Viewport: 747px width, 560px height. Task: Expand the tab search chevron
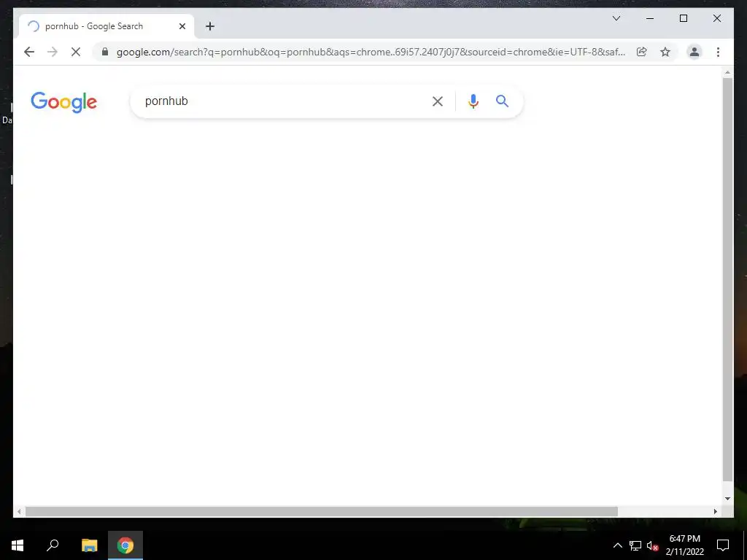pos(616,18)
